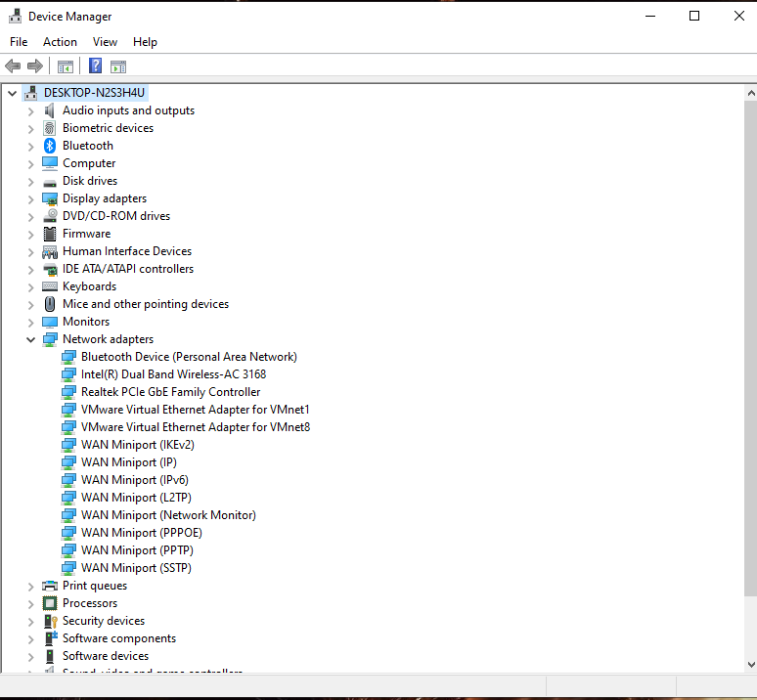Click the blue Help question-mark icon
Screen dimensions: 757x700
[x=95, y=66]
